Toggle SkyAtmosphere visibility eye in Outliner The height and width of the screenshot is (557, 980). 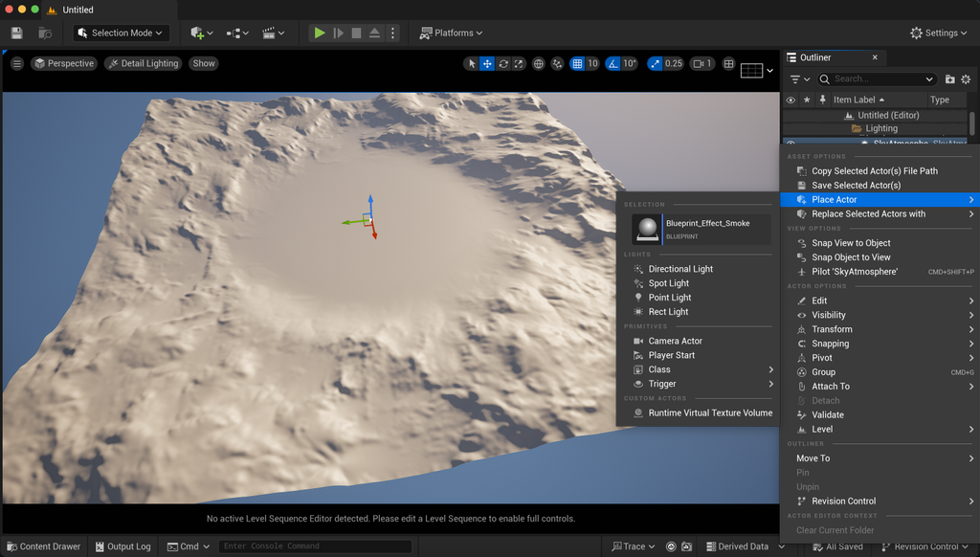click(x=791, y=142)
